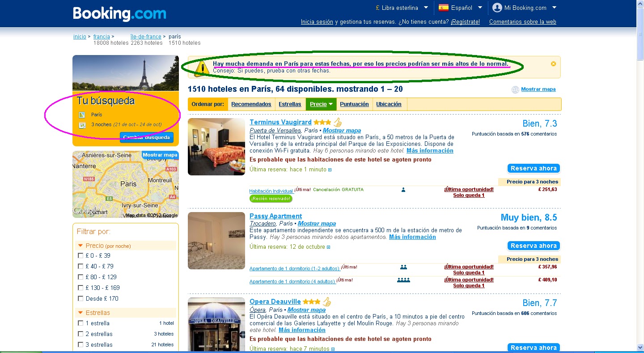644x353 pixels.
Task: Click the £ 409,10 price
Action: (548, 280)
